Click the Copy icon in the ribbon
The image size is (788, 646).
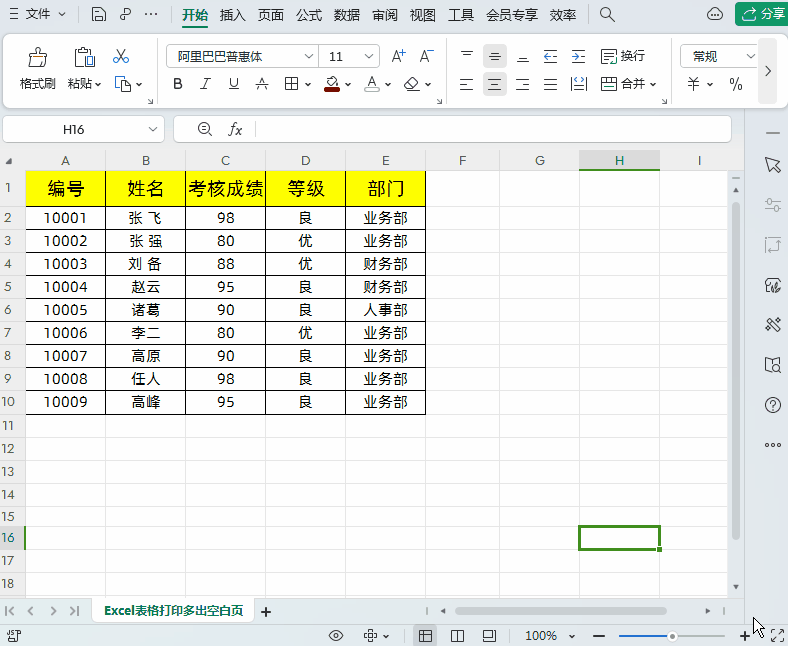pyautogui.click(x=123, y=84)
